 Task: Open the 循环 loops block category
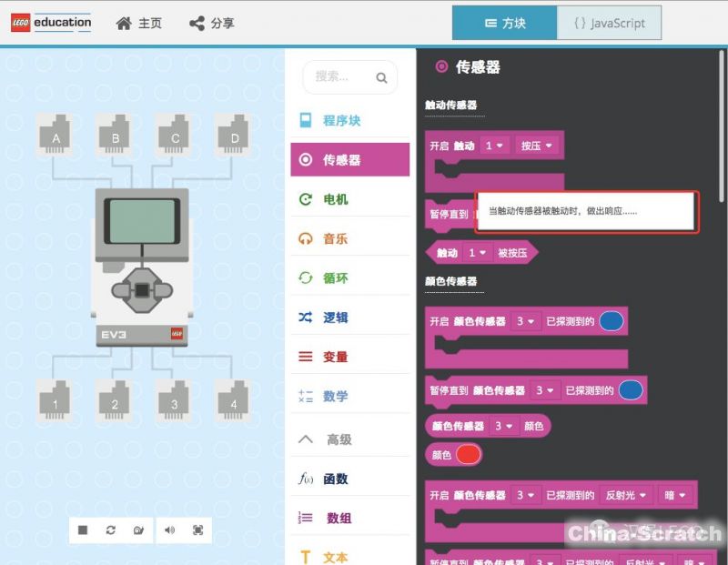point(335,278)
